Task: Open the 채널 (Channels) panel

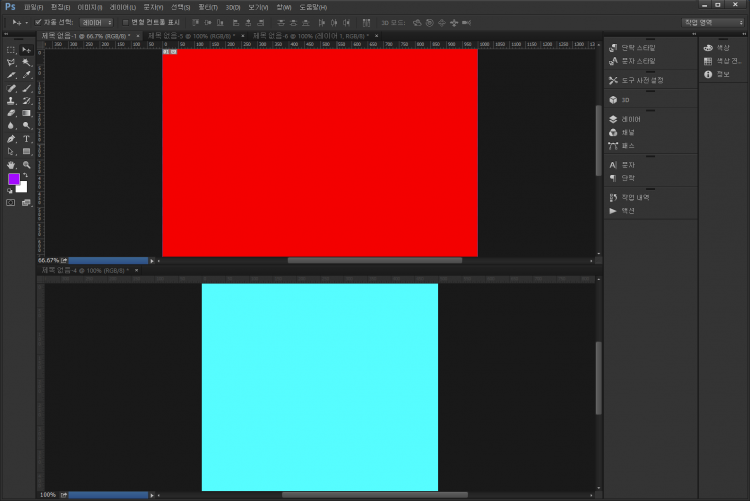Action: [x=628, y=132]
